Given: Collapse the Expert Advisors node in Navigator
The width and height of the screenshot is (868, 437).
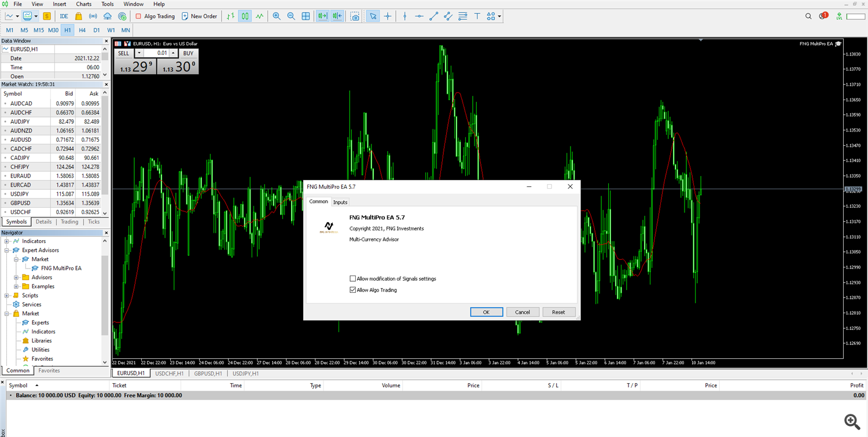Looking at the screenshot, I should 8,251.
